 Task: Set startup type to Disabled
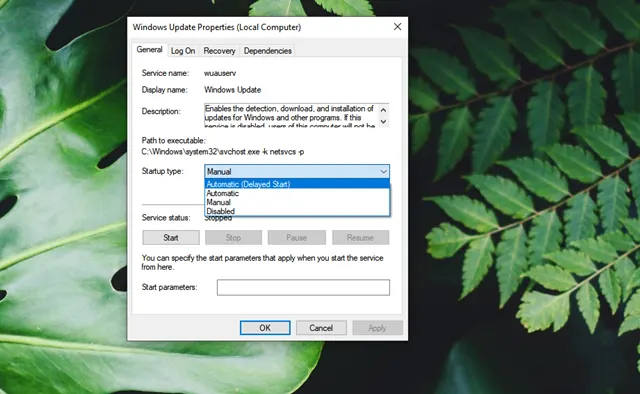point(297,211)
